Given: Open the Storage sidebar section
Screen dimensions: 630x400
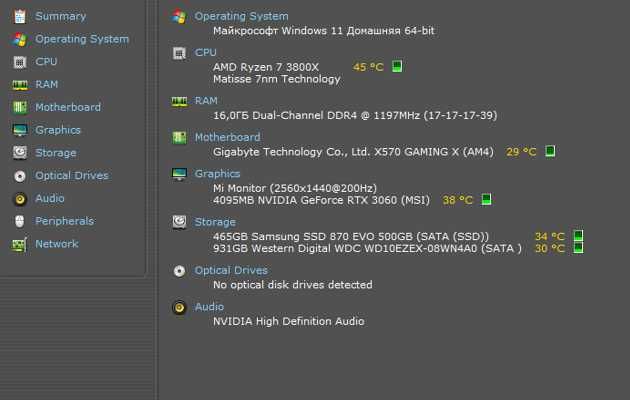Looking at the screenshot, I should click(x=55, y=153).
